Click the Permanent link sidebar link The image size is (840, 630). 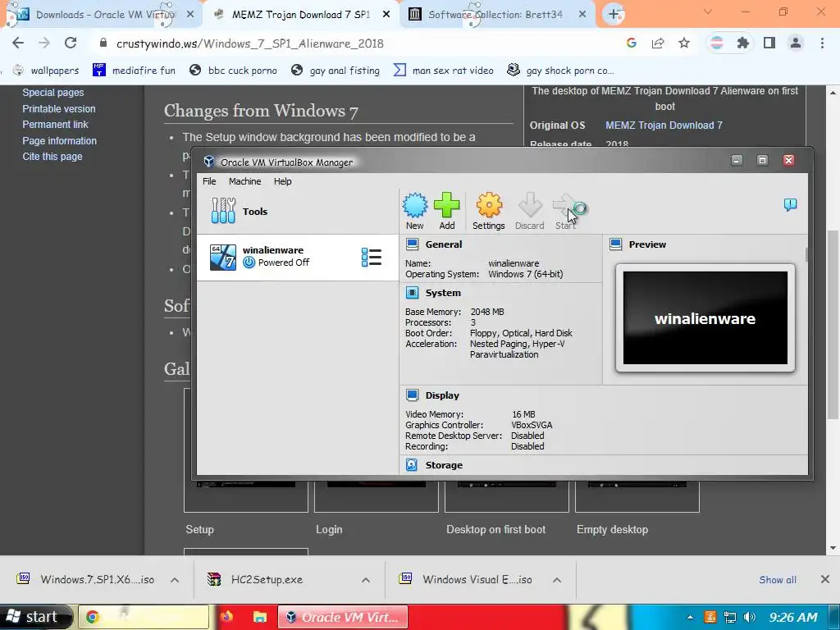[x=55, y=125]
